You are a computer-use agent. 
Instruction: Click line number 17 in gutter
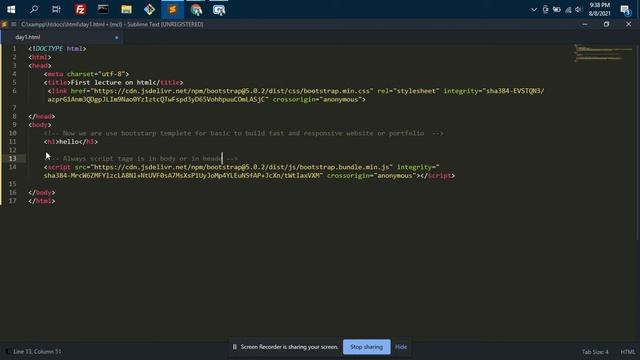pos(12,201)
